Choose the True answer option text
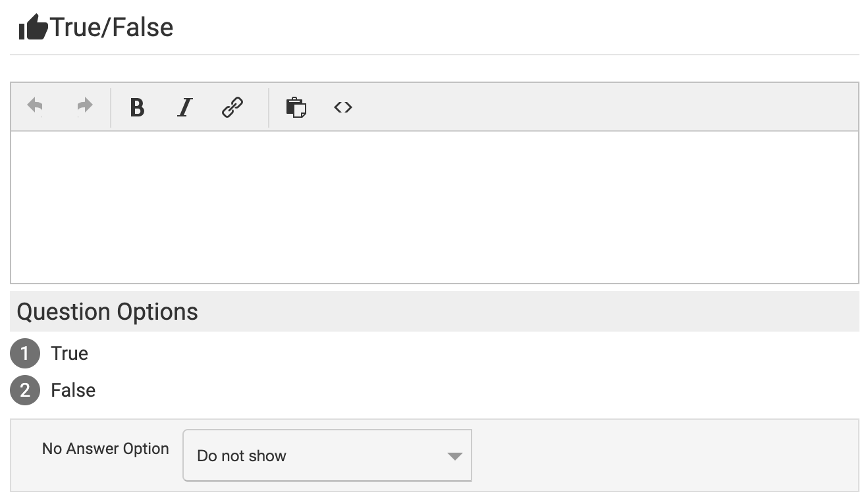 tap(69, 353)
